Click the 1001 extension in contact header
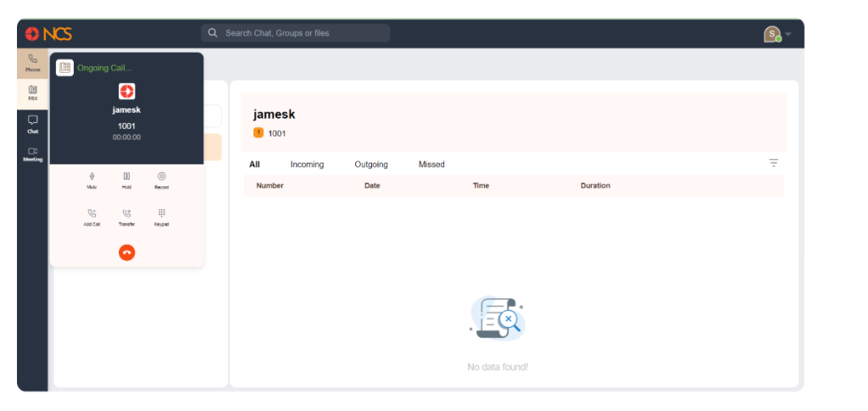The height and width of the screenshot is (411, 868). [x=277, y=133]
